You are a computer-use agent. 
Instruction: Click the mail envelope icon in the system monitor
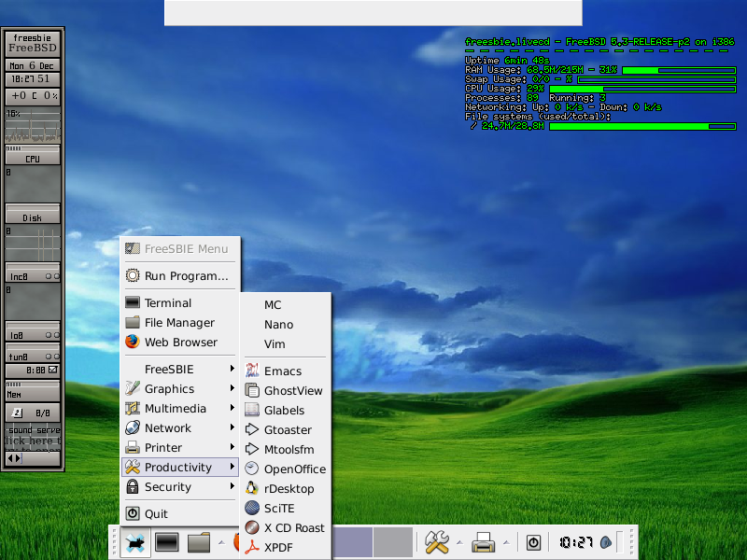(53, 370)
